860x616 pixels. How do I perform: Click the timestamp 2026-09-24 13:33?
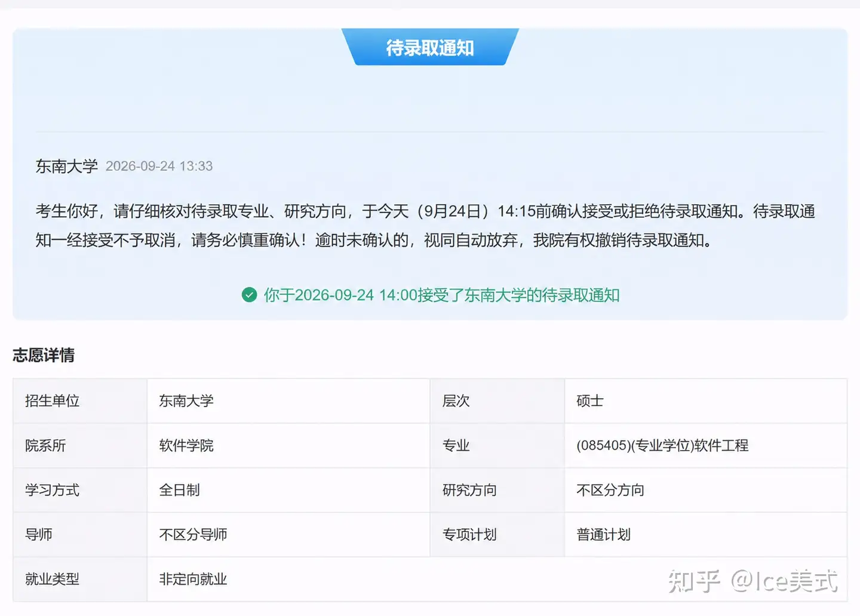pyautogui.click(x=159, y=166)
